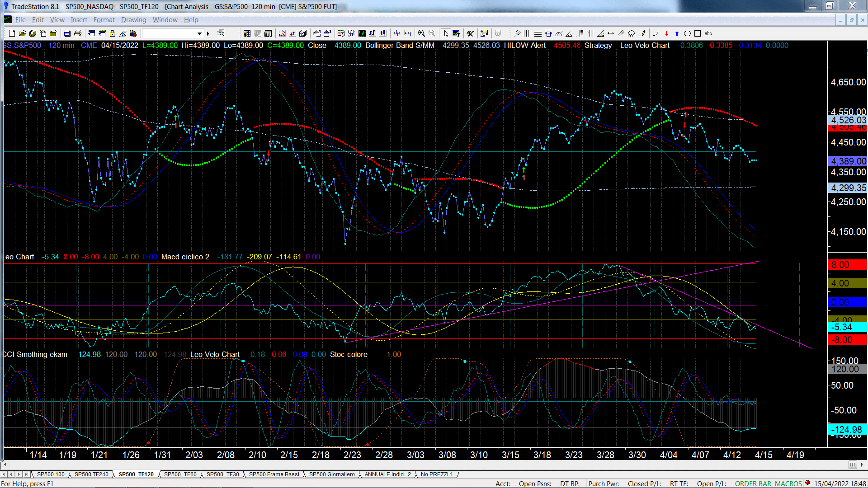Open the Edit menu
The height and width of the screenshot is (488, 868).
coord(38,20)
